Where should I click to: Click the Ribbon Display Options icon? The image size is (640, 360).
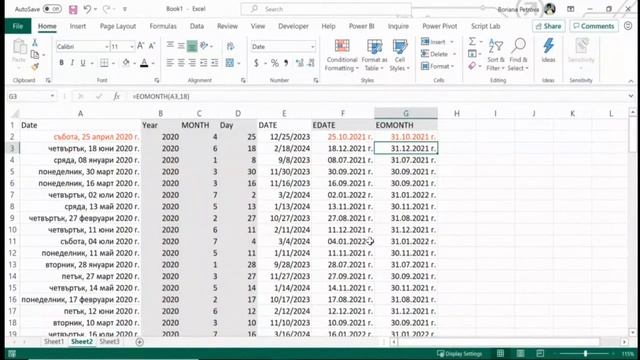coord(571,9)
